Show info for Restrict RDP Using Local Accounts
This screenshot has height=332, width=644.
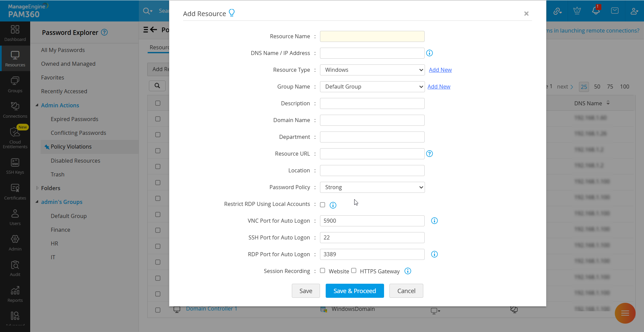pos(333,205)
